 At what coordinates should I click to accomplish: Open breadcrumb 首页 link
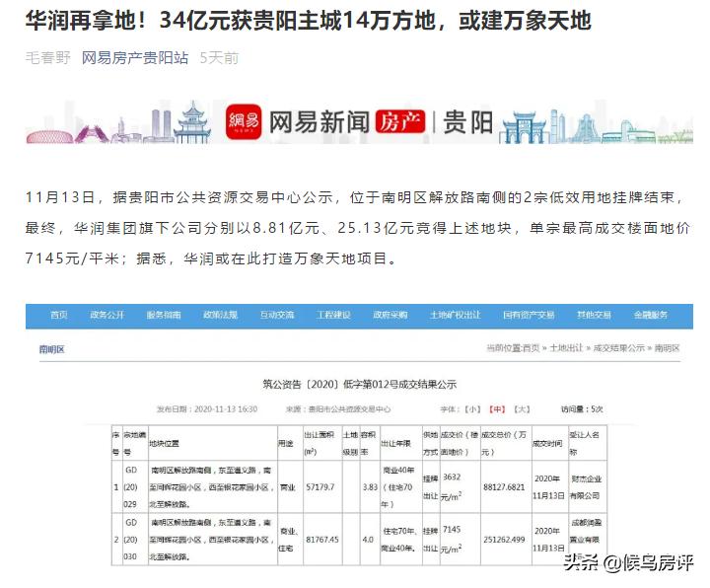pyautogui.click(x=532, y=348)
